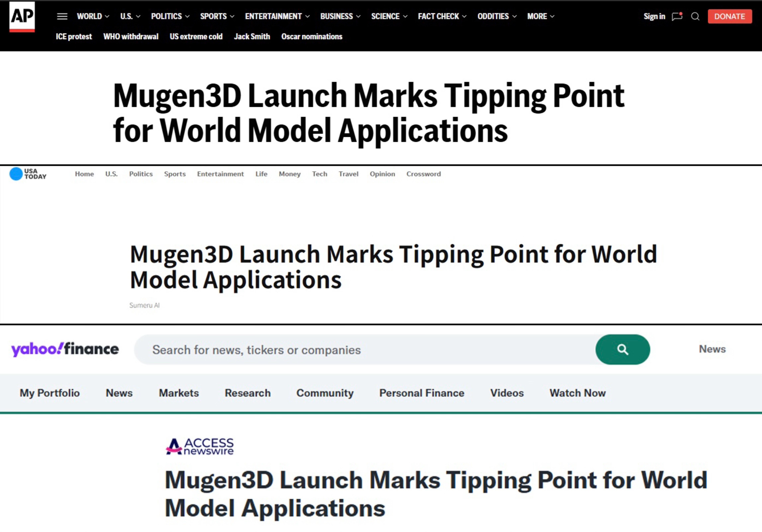Click the Yahoo Finance logo
The width and height of the screenshot is (762, 532).
pyautogui.click(x=65, y=349)
